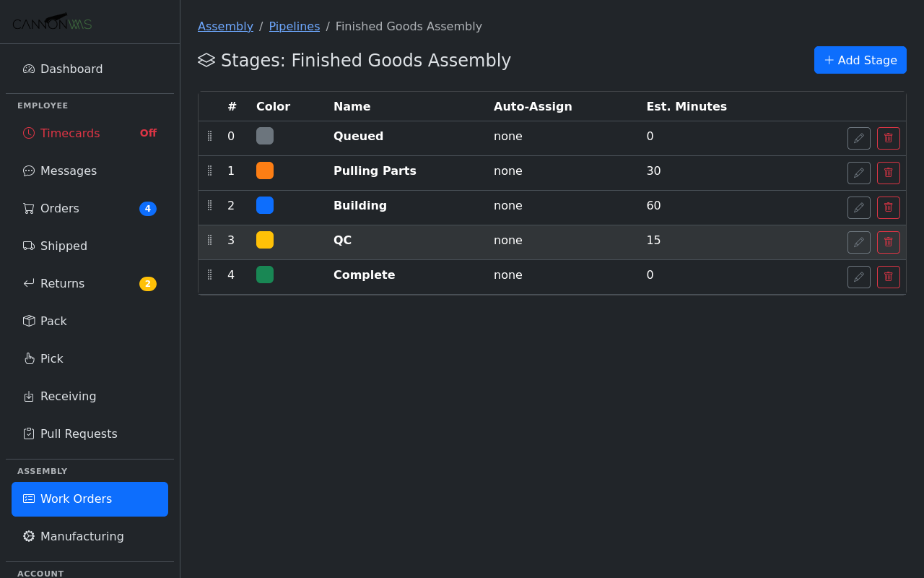
Task: Grab the drag handle for Queued row
Action: click(x=210, y=136)
